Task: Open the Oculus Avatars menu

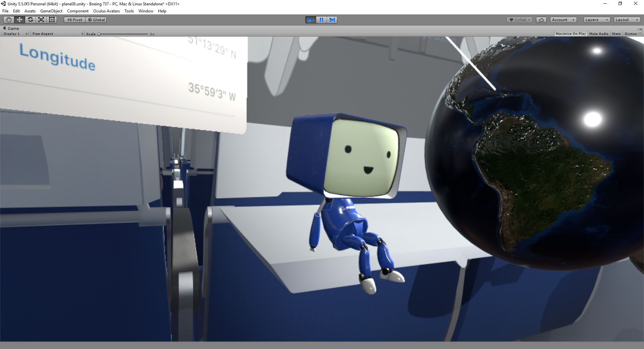Action: (106, 11)
